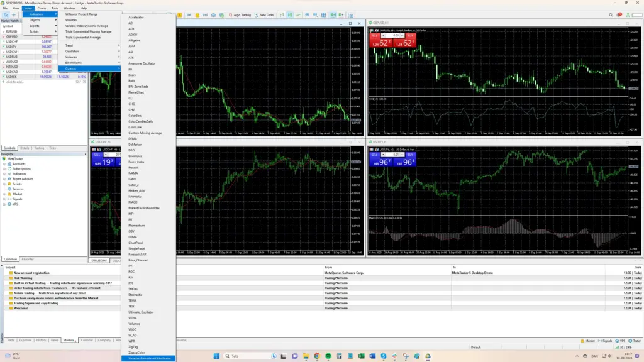Open the search magnifier at top right
Viewport: 644px width, 362px height.
pyautogui.click(x=611, y=15)
